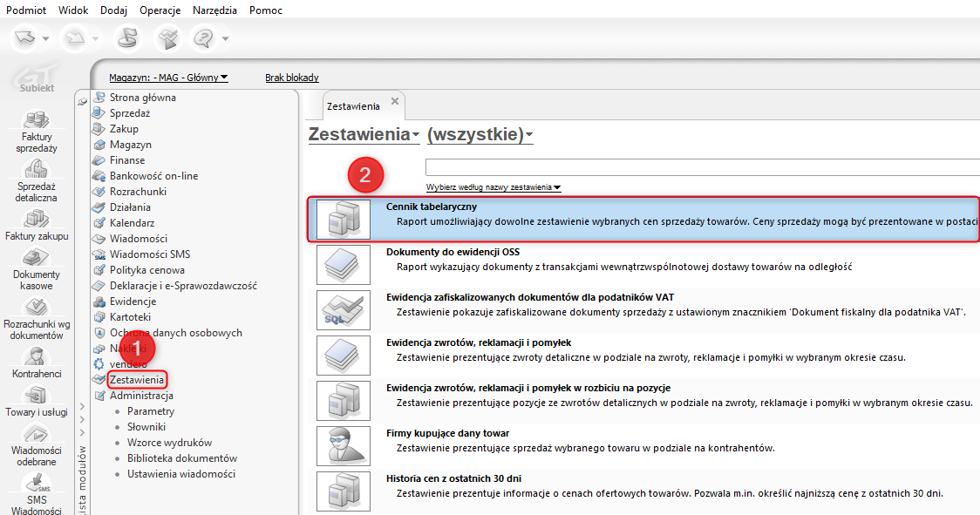This screenshot has width=980, height=515.
Task: Click the help question mark toolbar icon
Action: 204,38
